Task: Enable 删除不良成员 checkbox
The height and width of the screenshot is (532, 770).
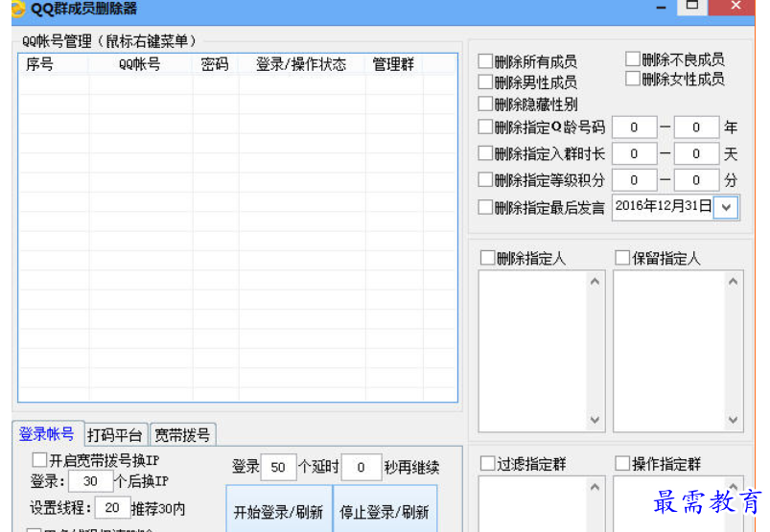Action: [633, 58]
